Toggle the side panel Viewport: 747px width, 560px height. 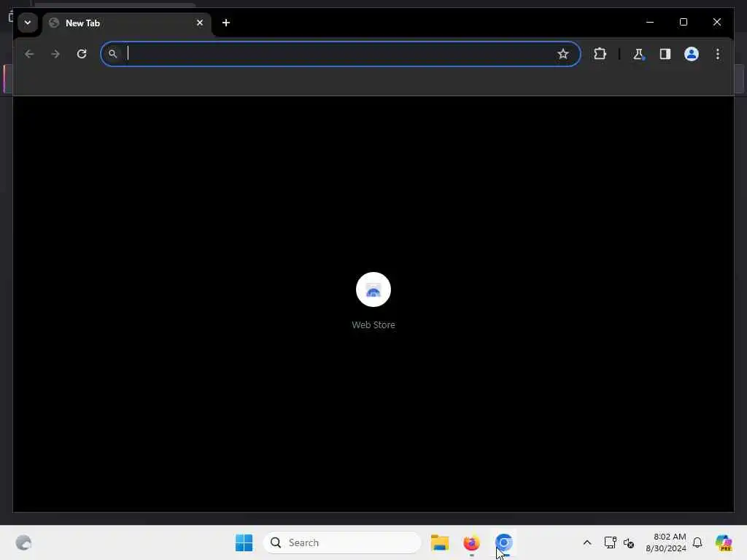click(665, 54)
